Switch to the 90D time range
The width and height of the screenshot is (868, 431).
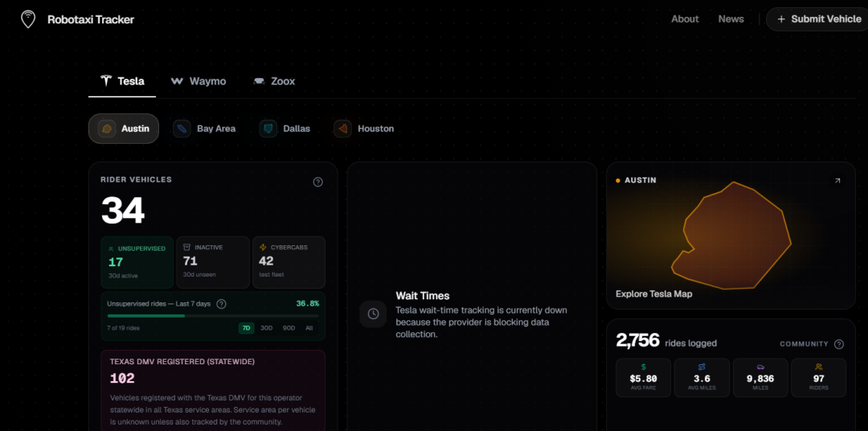289,328
